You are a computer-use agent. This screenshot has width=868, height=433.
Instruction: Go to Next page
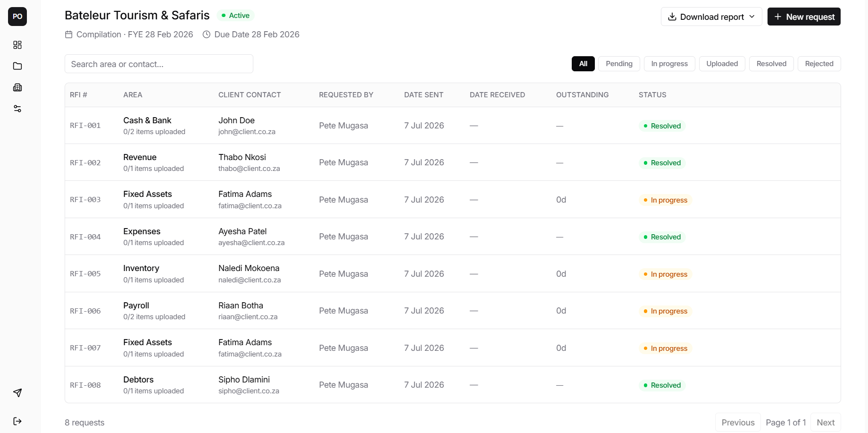[826, 423]
